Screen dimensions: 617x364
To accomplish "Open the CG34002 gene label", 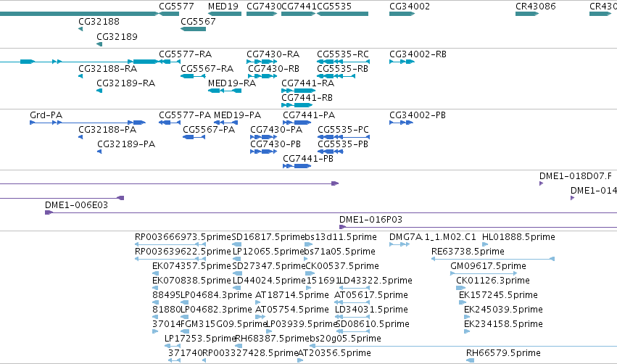I will pyautogui.click(x=410, y=7).
